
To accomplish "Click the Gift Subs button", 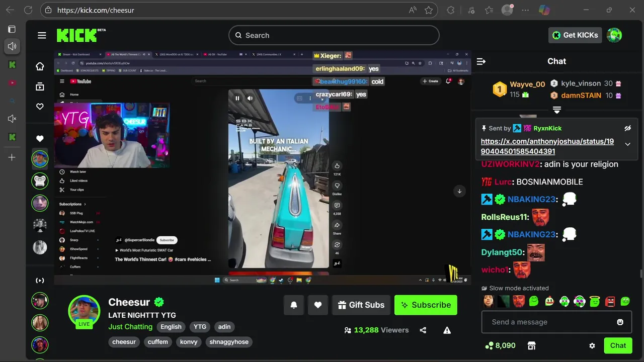I will (x=361, y=305).
